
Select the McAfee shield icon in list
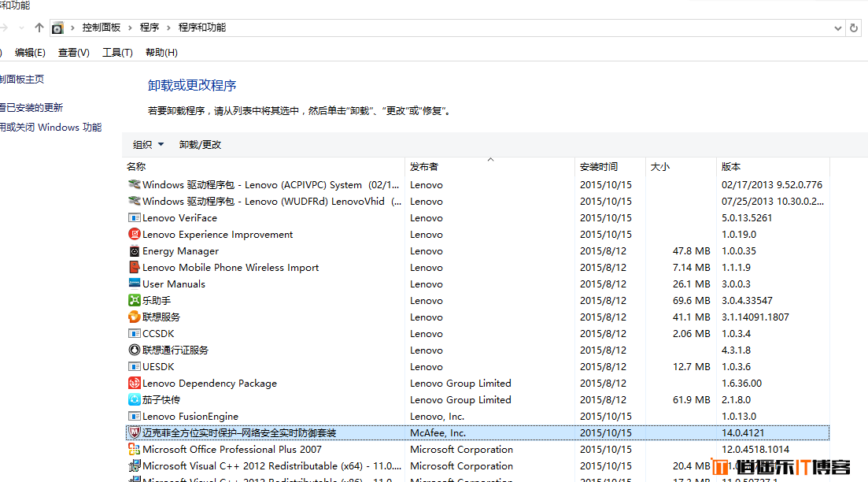coord(134,433)
